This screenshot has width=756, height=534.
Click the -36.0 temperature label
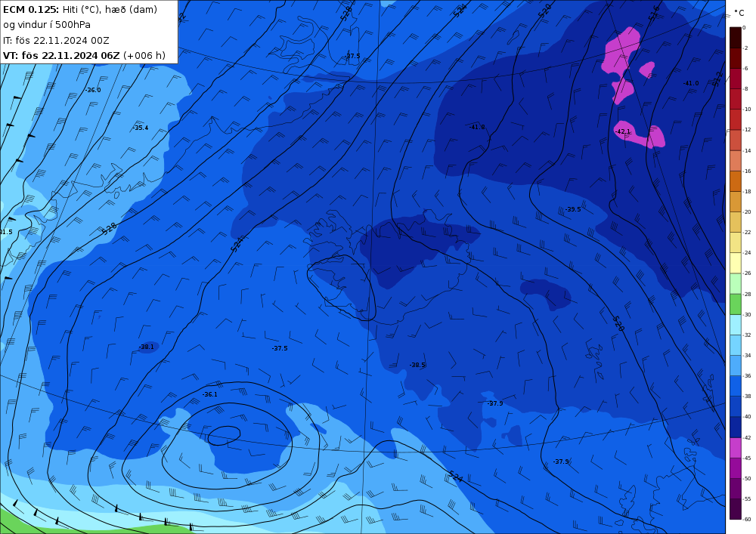click(93, 90)
